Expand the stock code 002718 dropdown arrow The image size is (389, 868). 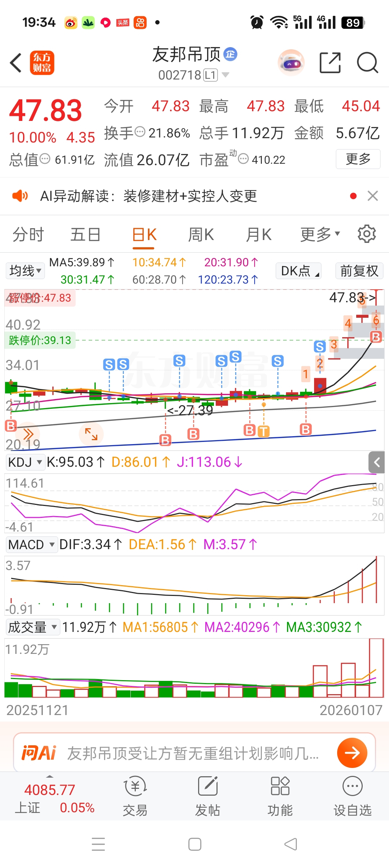(225, 75)
